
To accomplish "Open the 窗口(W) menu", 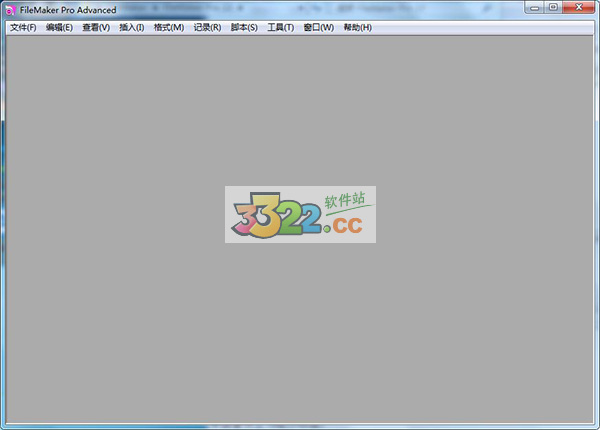I will (x=318, y=28).
